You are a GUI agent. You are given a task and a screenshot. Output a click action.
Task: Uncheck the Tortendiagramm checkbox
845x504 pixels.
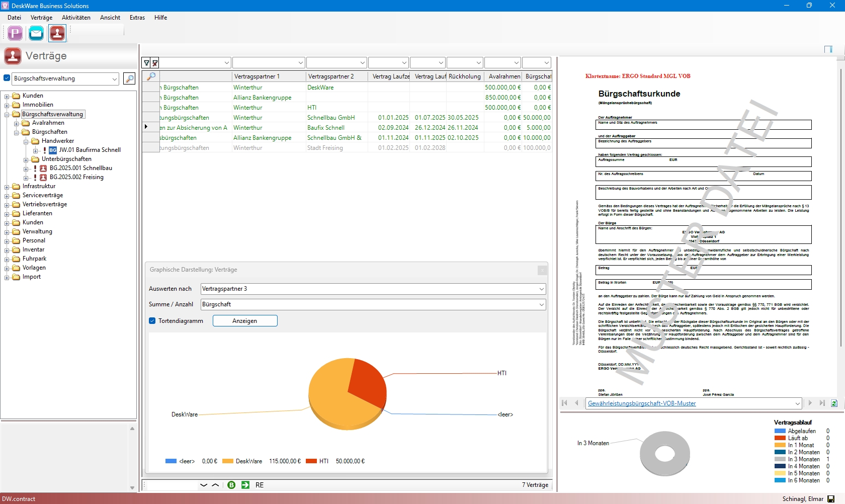click(152, 321)
